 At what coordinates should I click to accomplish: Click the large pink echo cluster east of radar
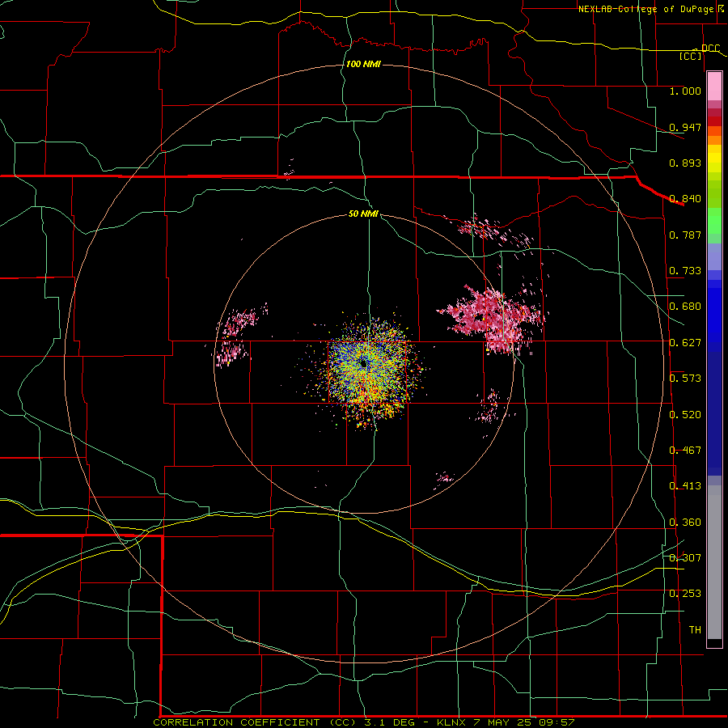point(492,317)
